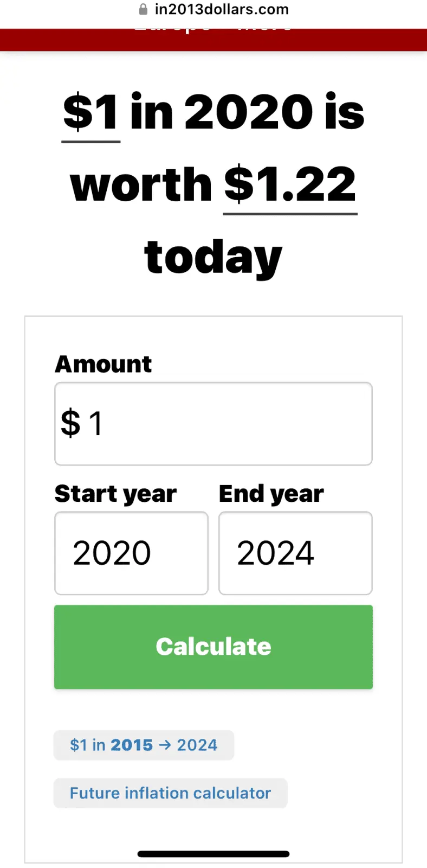Tap the home indicator bar

(214, 854)
